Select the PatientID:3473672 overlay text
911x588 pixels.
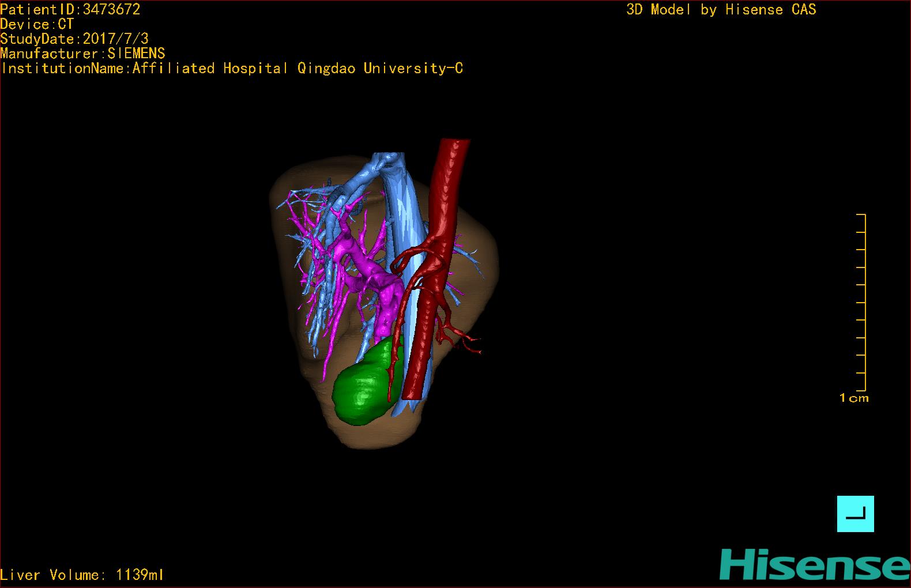tap(70, 9)
